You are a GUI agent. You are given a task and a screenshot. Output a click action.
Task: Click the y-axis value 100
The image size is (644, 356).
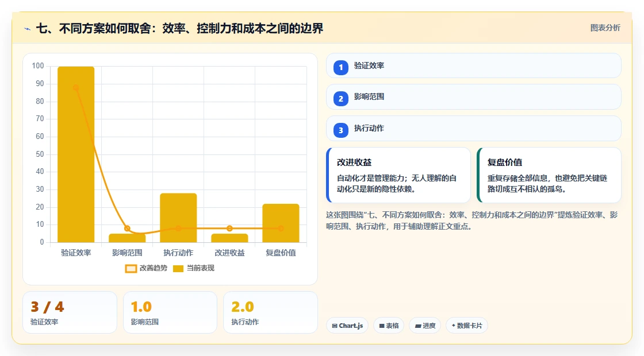(x=38, y=66)
